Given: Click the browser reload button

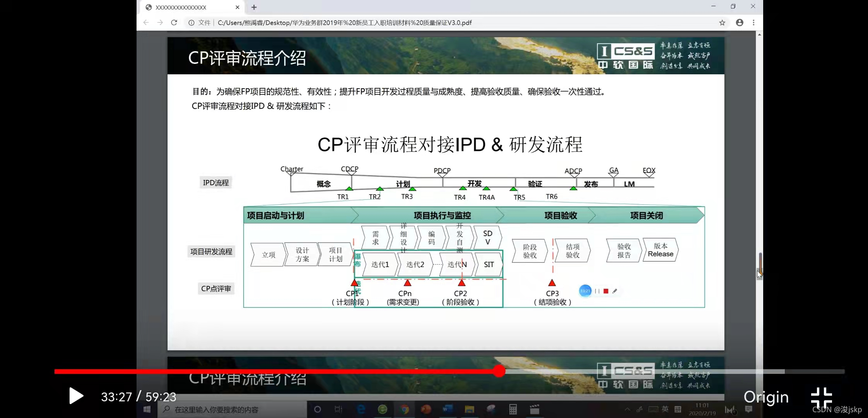Looking at the screenshot, I should click(174, 23).
